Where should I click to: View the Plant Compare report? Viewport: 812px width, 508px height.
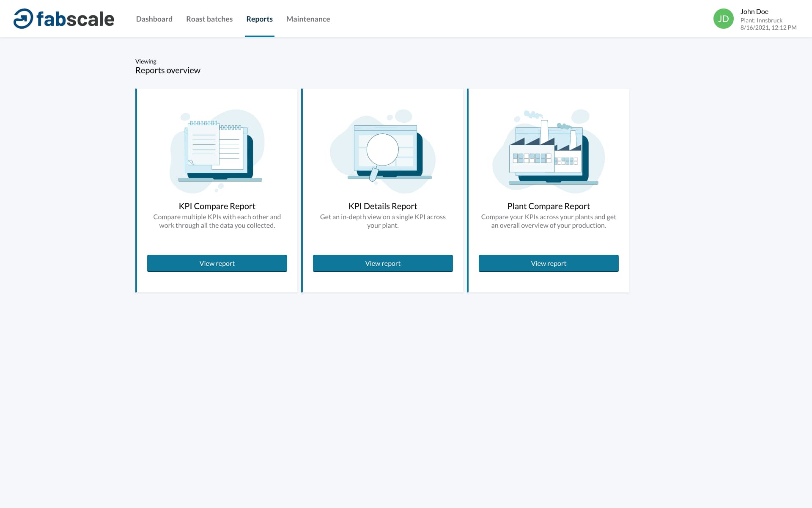pos(549,263)
